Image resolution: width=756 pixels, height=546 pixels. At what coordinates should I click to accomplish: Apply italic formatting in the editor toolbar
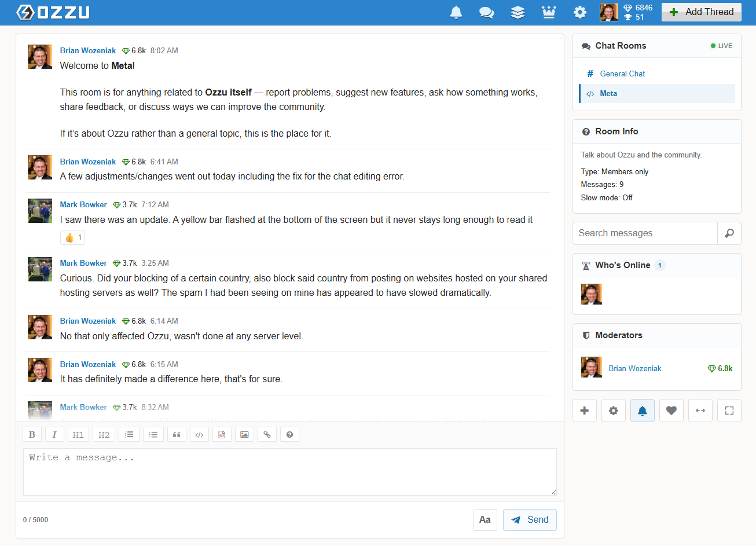click(54, 434)
